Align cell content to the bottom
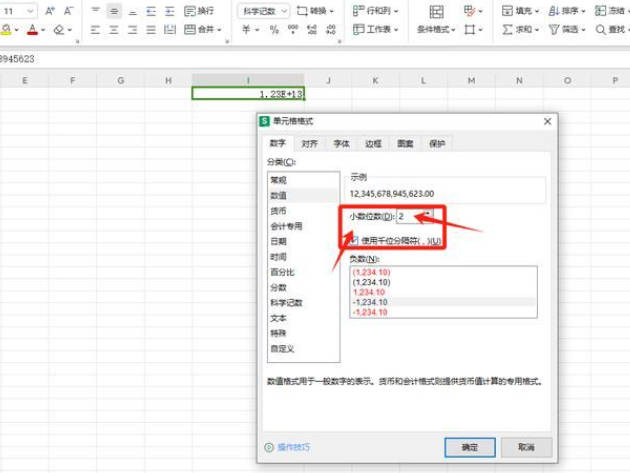Viewport: 630px width, 473px height. click(133, 11)
